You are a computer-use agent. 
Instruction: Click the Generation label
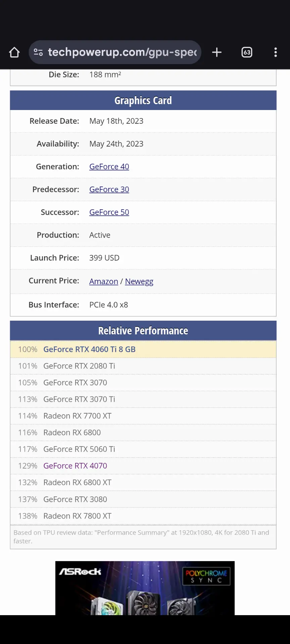pos(58,167)
